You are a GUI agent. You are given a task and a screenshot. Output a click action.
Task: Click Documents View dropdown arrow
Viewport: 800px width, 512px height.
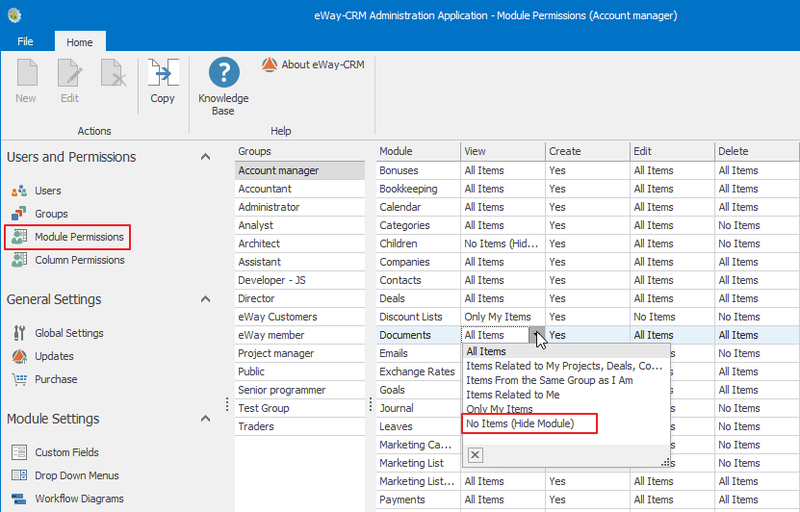[x=536, y=335]
